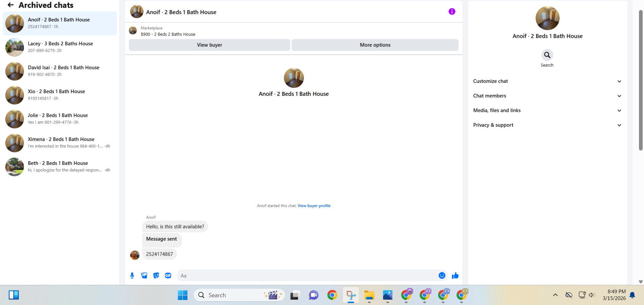Click 'Hello, is this still available?' message
The height and width of the screenshot is (305, 644).
click(x=175, y=227)
